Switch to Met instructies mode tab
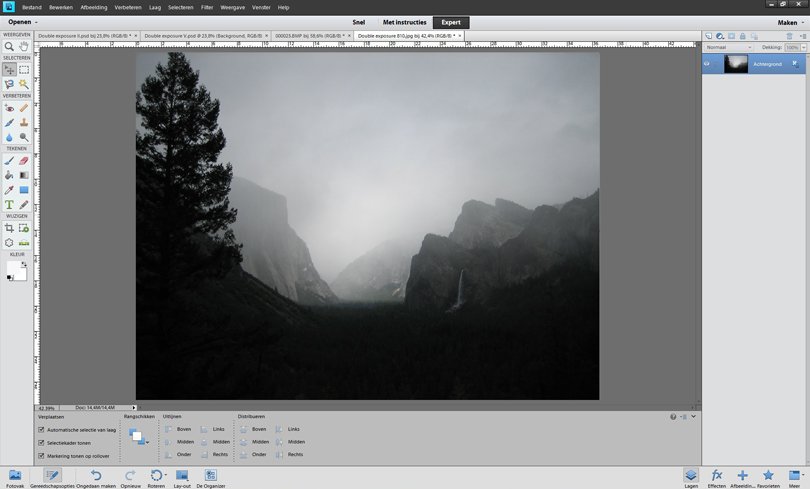Viewport: 810px width, 489px height. [404, 22]
